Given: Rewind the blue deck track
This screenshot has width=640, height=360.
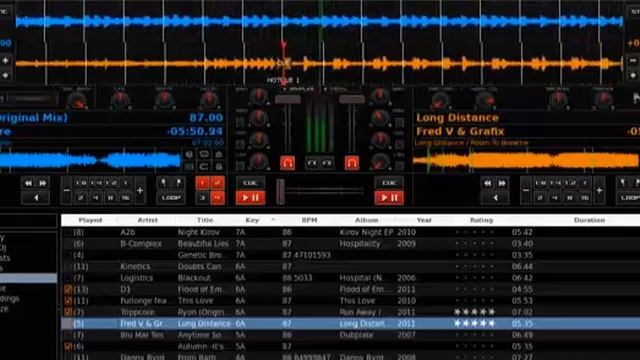Looking at the screenshot, I should click(28, 183).
